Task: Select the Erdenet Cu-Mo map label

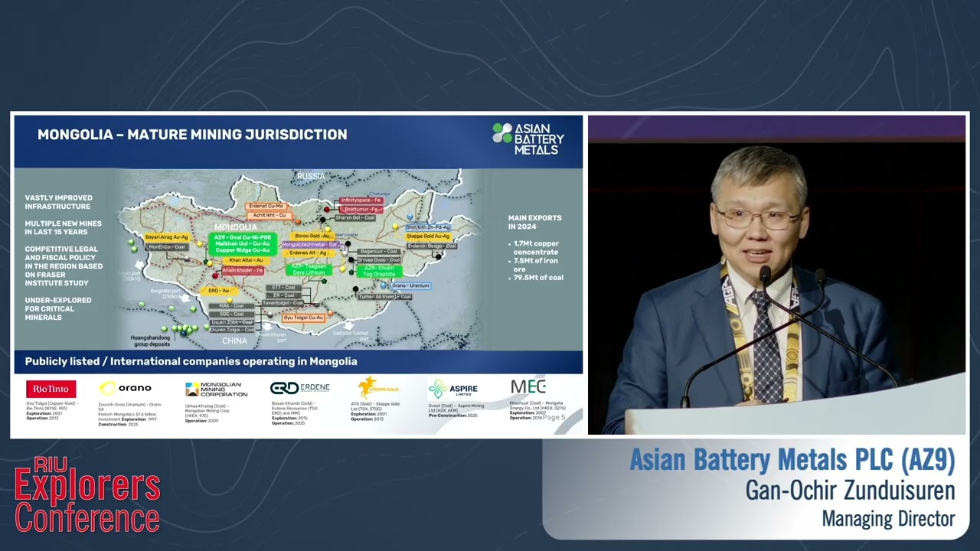Action: point(268,206)
